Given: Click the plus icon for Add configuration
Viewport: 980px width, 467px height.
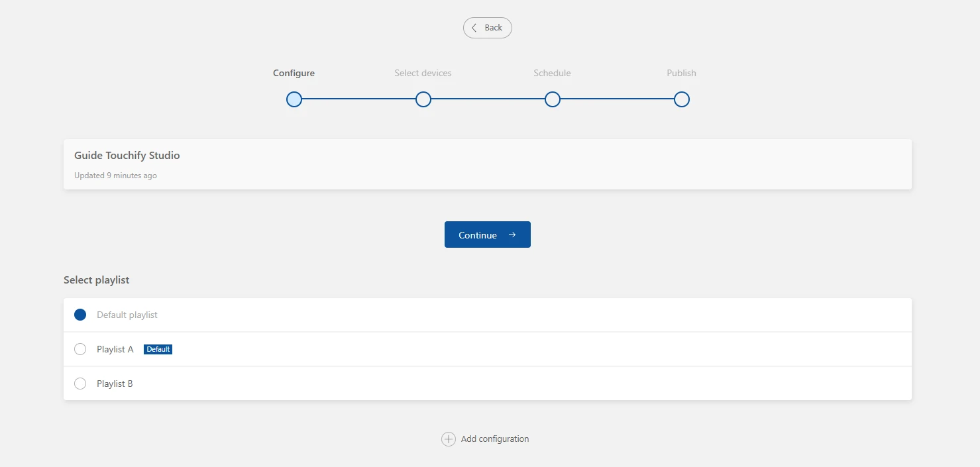Looking at the screenshot, I should 449,439.
